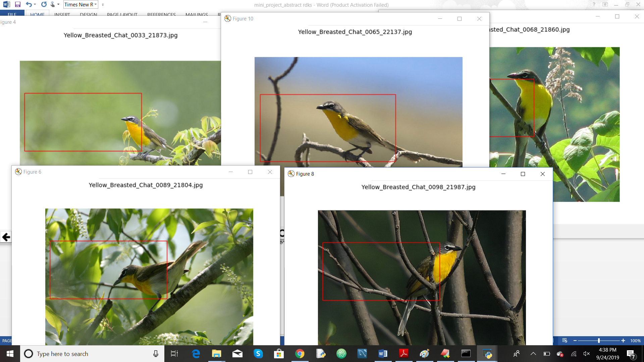Open Paint from the taskbar

coord(425,354)
